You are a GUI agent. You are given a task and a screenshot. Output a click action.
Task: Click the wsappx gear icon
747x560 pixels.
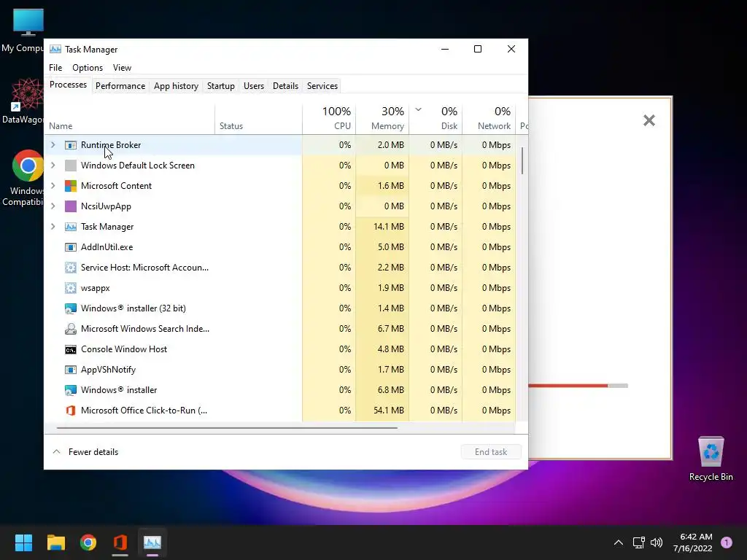click(71, 288)
